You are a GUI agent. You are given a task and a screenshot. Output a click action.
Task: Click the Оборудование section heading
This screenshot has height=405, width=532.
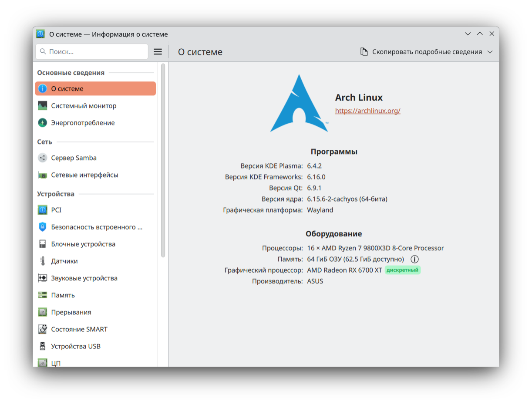click(334, 234)
